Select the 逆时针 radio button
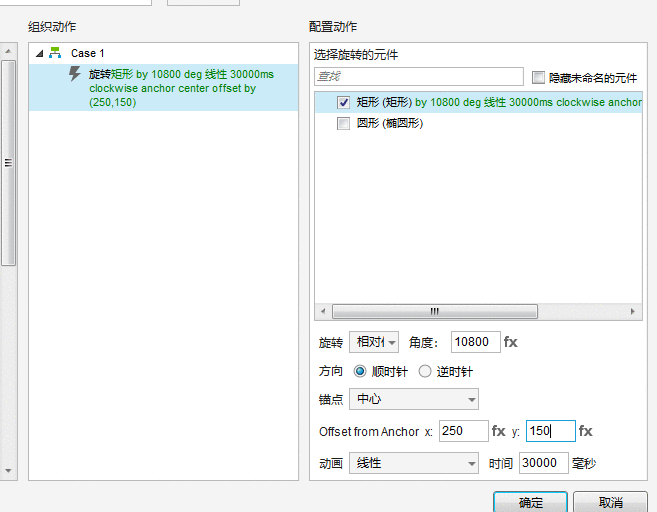 [x=424, y=371]
